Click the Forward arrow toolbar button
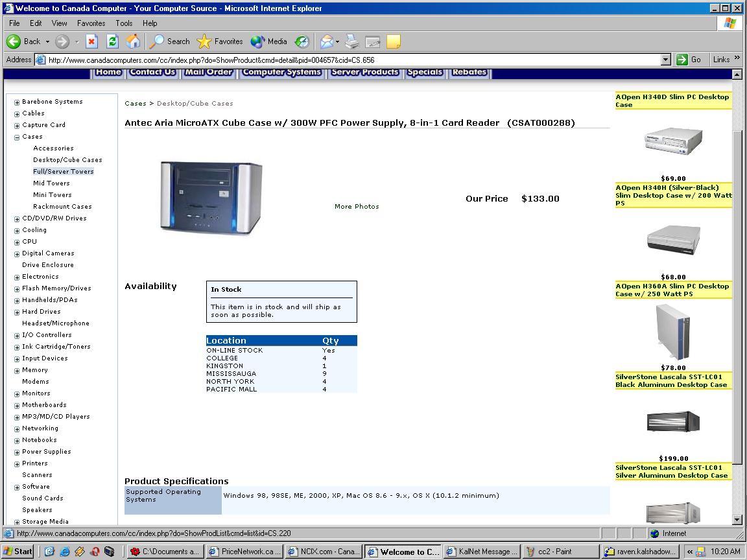Image resolution: width=747 pixels, height=560 pixels. click(x=62, y=41)
